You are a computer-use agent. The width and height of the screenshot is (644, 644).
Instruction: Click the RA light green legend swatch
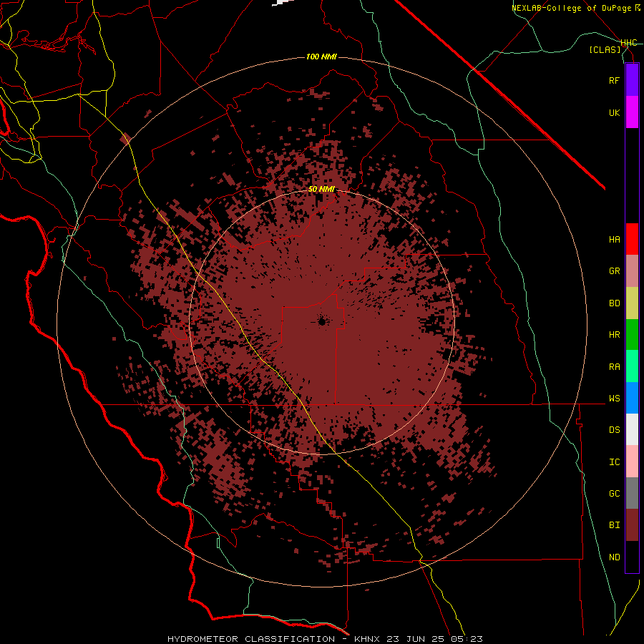tap(632, 366)
